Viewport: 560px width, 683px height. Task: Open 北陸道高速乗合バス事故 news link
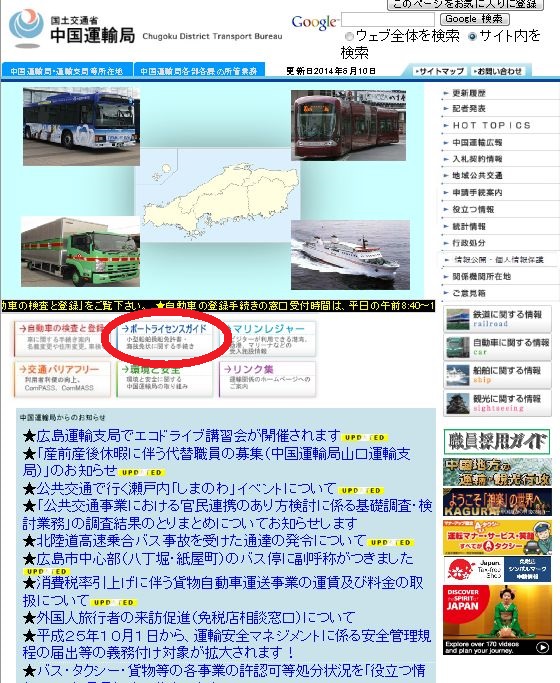click(200, 541)
